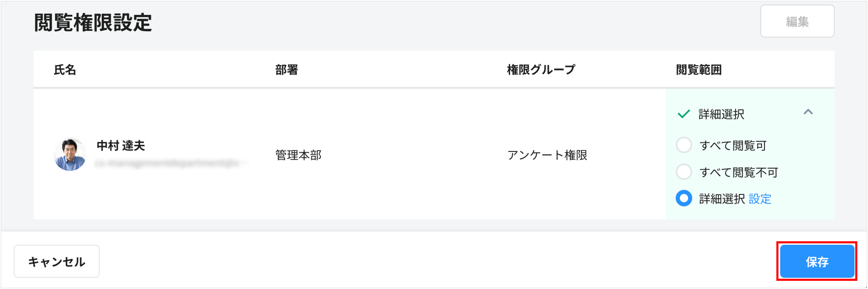
Task: Click the 閲覧範囲 column header
Action: click(699, 70)
